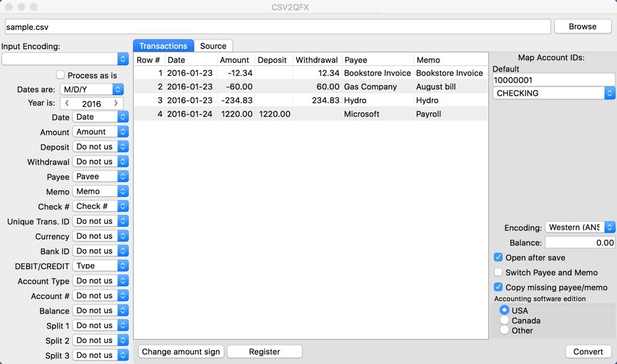The width and height of the screenshot is (617, 364).
Task: Click the Browse button
Action: 583,26
